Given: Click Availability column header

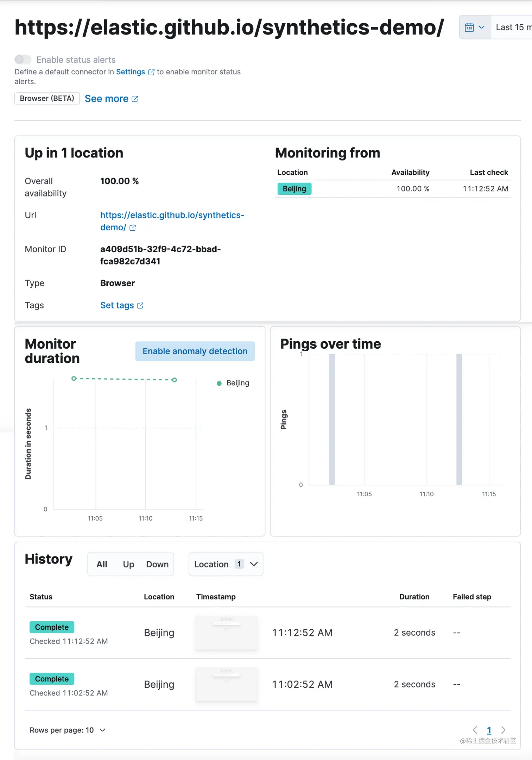Looking at the screenshot, I should click(x=410, y=173).
